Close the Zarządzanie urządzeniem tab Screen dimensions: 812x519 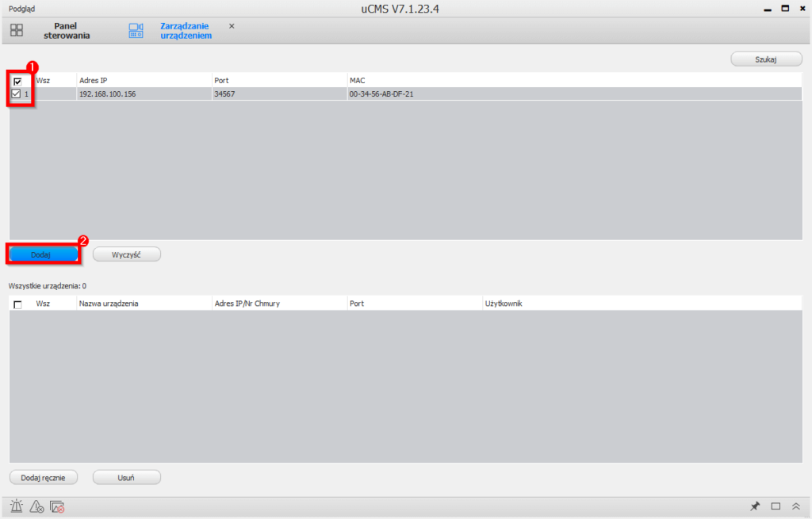[x=232, y=26]
